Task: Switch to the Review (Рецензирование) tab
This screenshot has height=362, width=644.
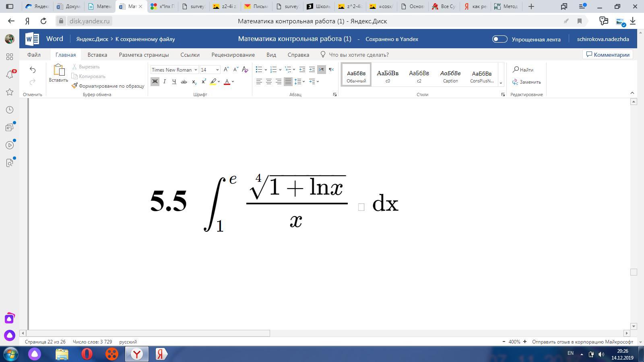Action: [233, 55]
